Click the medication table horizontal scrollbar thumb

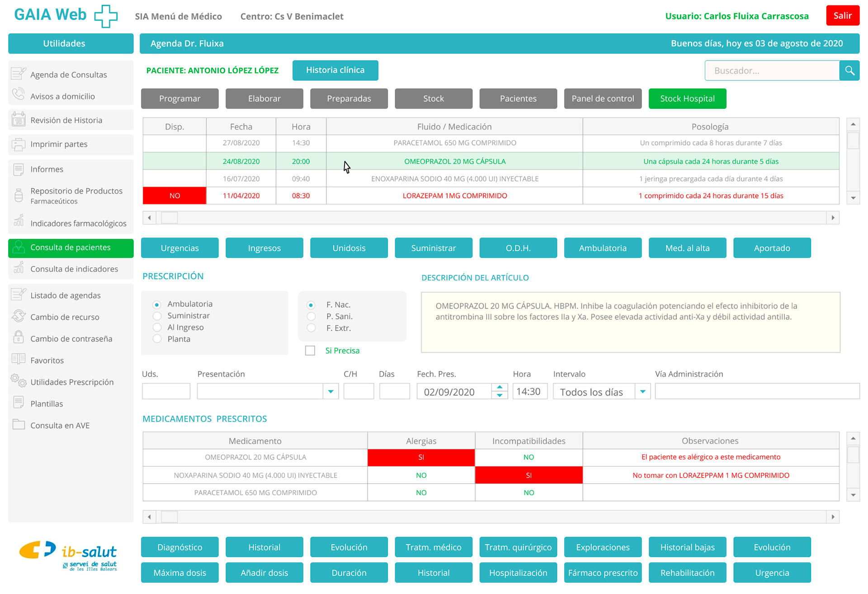click(170, 218)
